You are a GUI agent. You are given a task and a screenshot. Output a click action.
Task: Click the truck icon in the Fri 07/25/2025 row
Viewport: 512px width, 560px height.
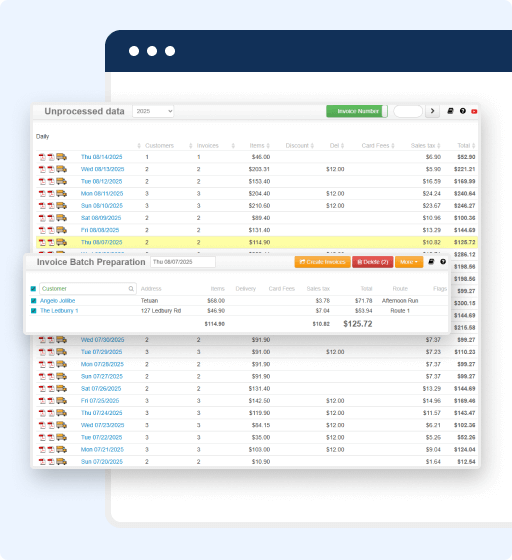click(x=61, y=400)
